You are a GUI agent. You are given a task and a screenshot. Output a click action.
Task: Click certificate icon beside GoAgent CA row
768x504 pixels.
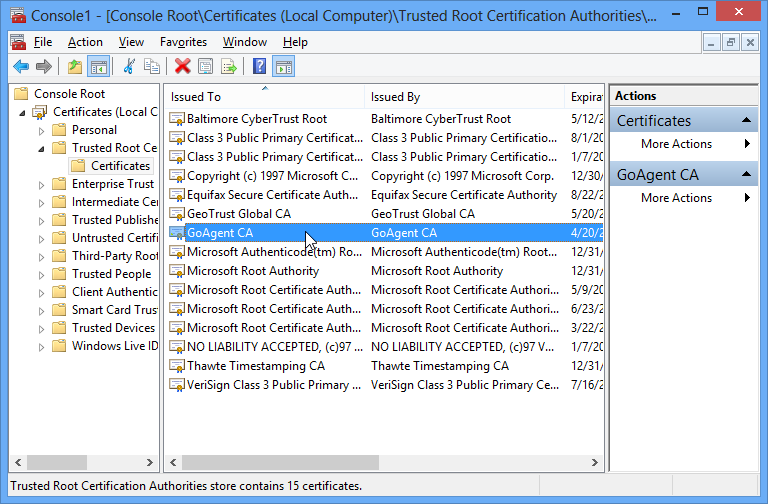(x=176, y=233)
